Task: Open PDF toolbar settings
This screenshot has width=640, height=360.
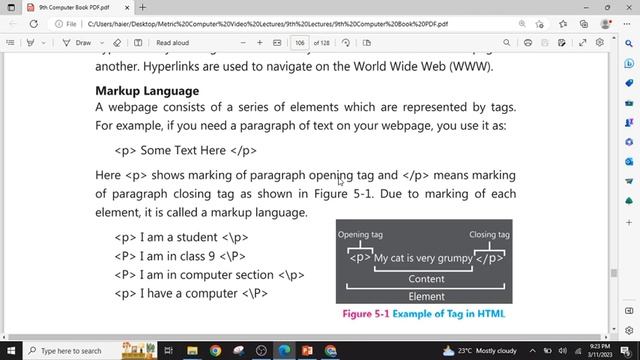Action: coord(600,42)
